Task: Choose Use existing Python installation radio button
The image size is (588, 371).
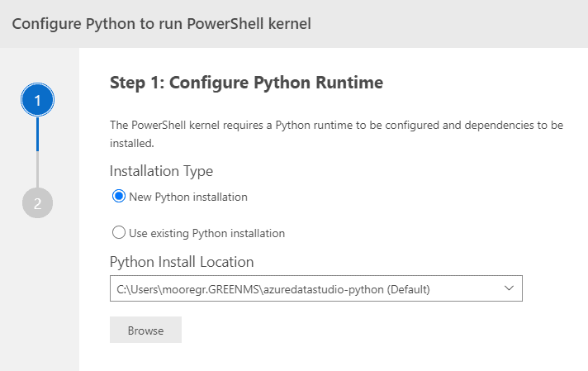Action: (118, 232)
